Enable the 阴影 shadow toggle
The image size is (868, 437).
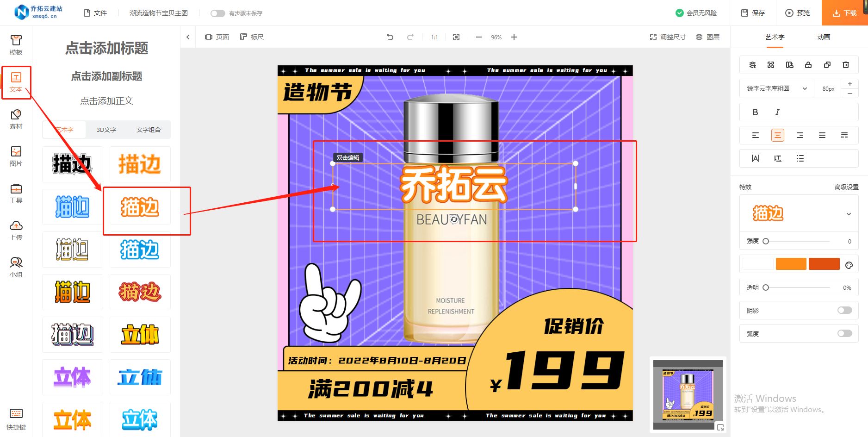point(844,310)
